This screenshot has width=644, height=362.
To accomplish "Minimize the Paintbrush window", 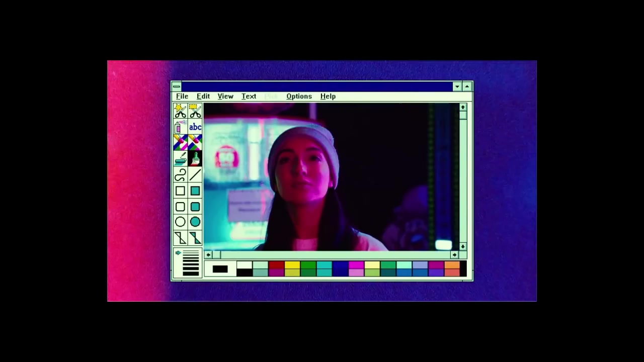I will point(457,86).
